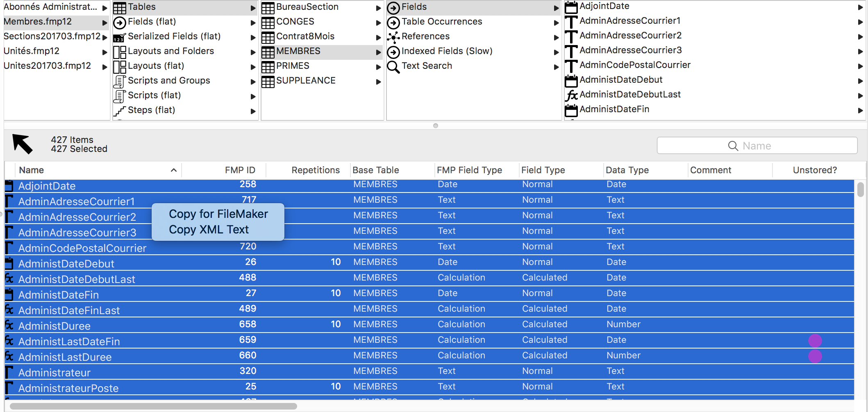Expand the Layouts and Folders arrow
Image resolution: width=868 pixels, height=412 pixels.
coord(253,52)
